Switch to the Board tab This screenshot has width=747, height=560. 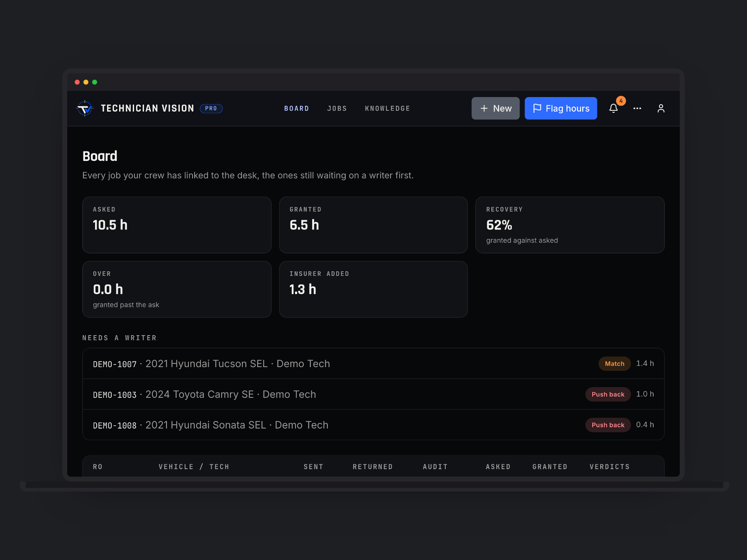[x=296, y=108]
